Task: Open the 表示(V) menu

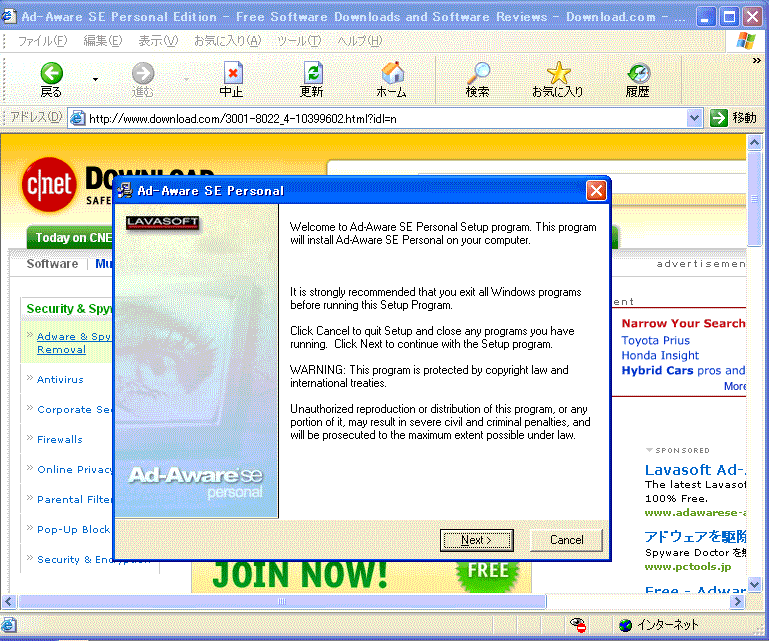Action: click(158, 41)
